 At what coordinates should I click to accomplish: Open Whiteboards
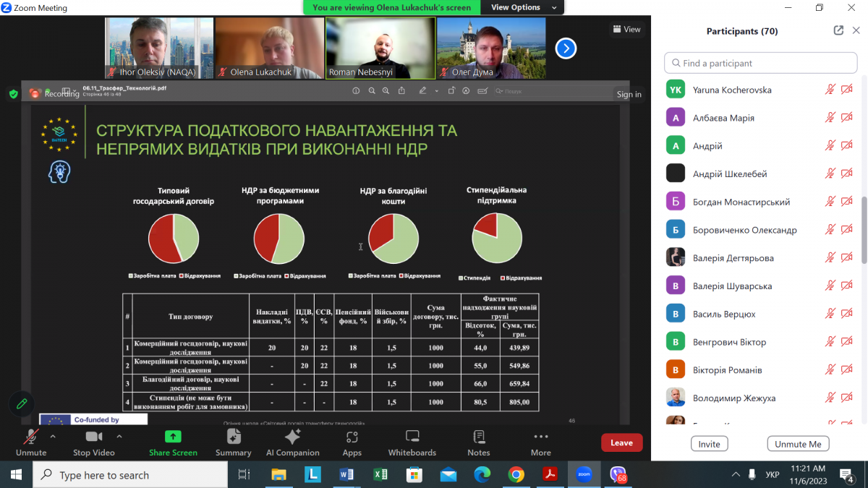click(x=412, y=442)
